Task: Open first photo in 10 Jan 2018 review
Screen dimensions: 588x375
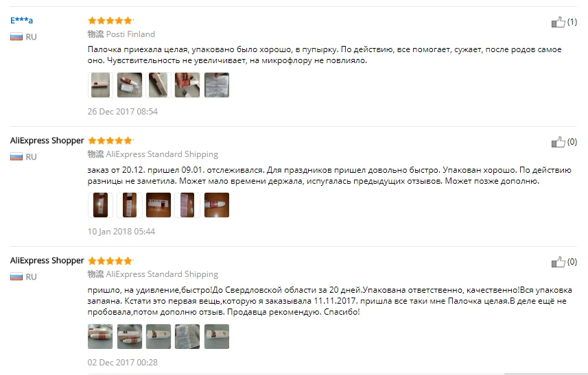Action: [x=100, y=205]
